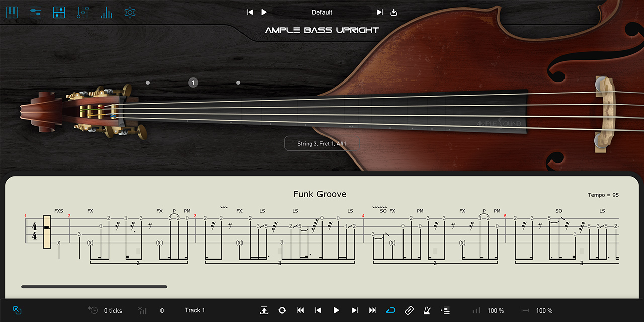The height and width of the screenshot is (322, 644).
Task: Select measure number 5 marker
Action: pyautogui.click(x=506, y=216)
